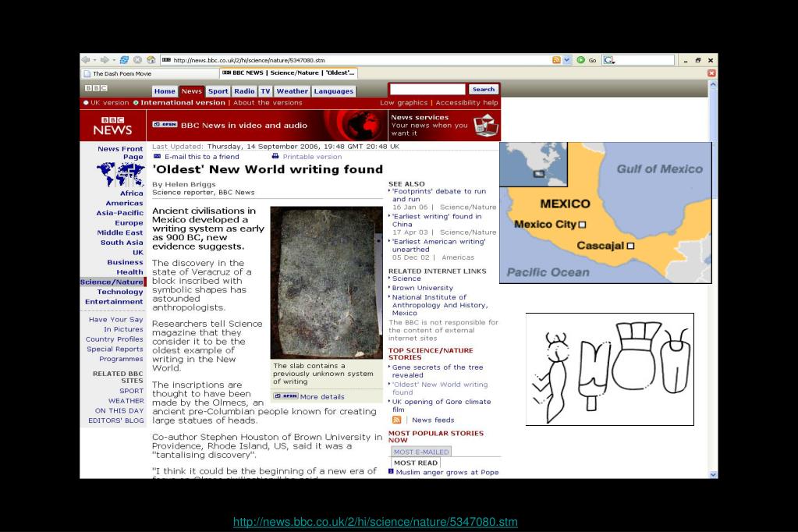Screen dimensions: 798x532
Task: Open the Technology sidebar link
Action: (120, 292)
